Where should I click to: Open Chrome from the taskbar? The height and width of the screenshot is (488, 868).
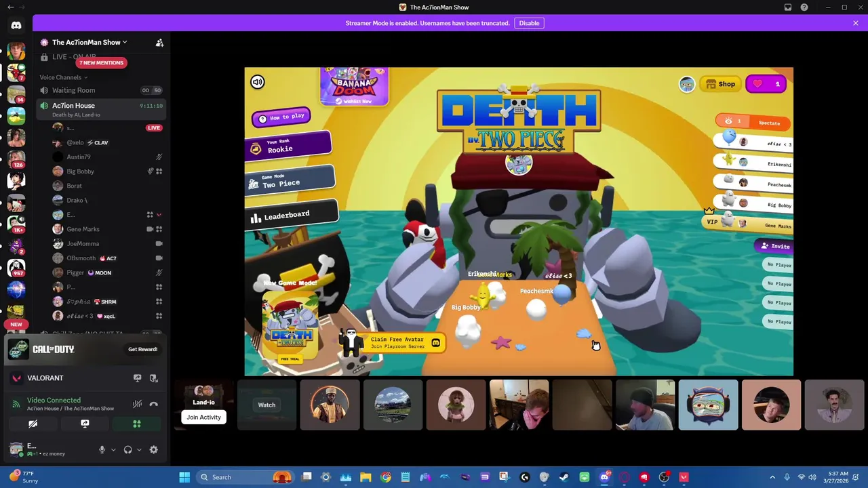[386, 477]
